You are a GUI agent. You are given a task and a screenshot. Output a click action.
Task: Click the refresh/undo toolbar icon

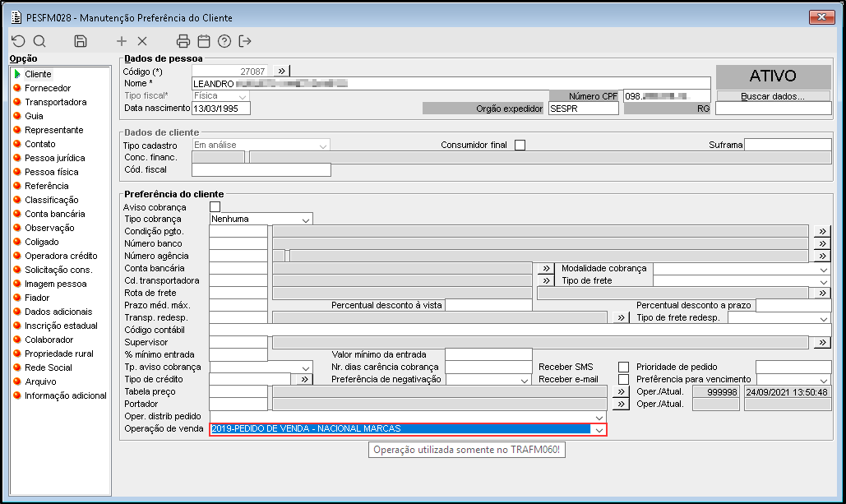(x=18, y=41)
